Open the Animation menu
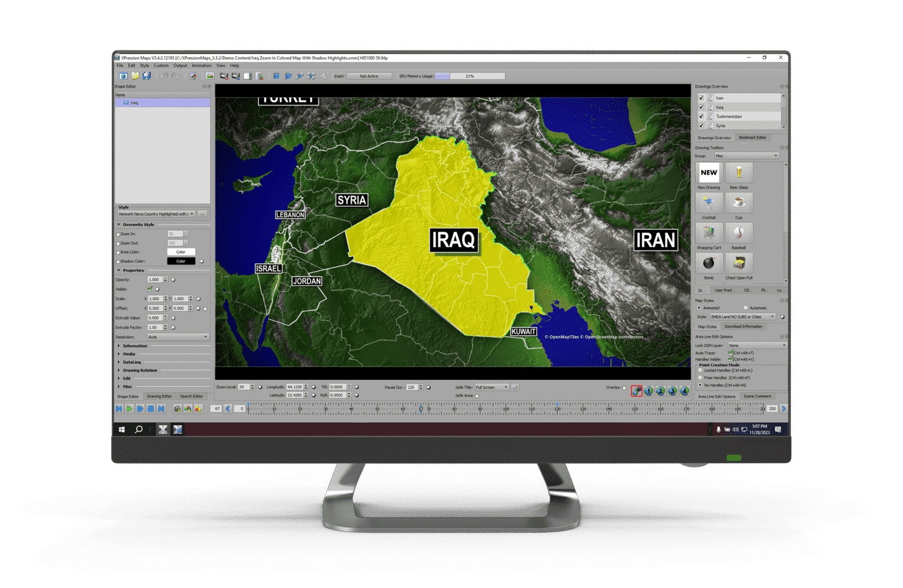Image resolution: width=903 pixels, height=588 pixels. click(x=202, y=65)
